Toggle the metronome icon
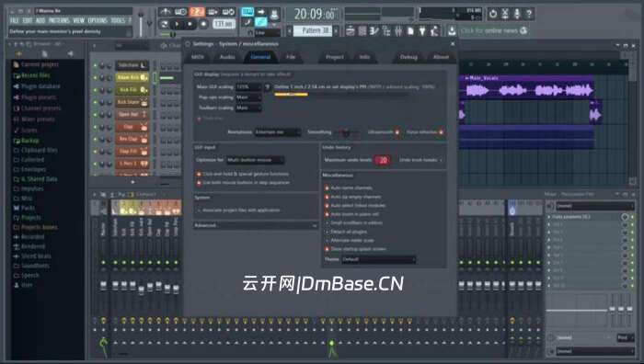 [x=166, y=12]
